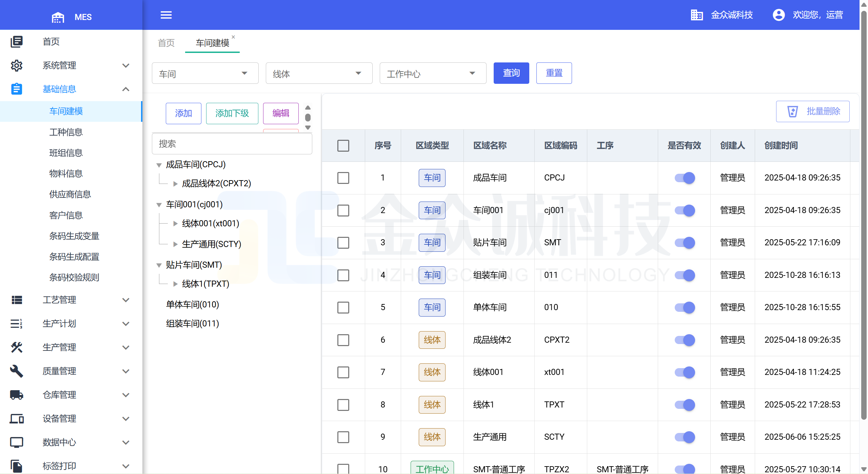Click the button panel scrollbar thumb
This screenshot has height=474, width=868.
[x=308, y=117]
